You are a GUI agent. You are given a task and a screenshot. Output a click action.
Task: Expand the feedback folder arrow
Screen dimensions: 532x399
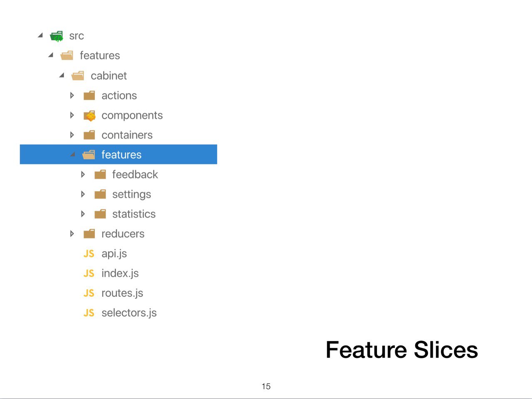tap(83, 175)
